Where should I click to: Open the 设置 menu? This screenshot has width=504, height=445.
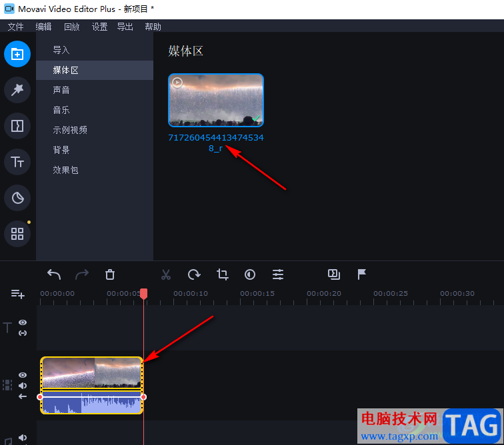99,27
